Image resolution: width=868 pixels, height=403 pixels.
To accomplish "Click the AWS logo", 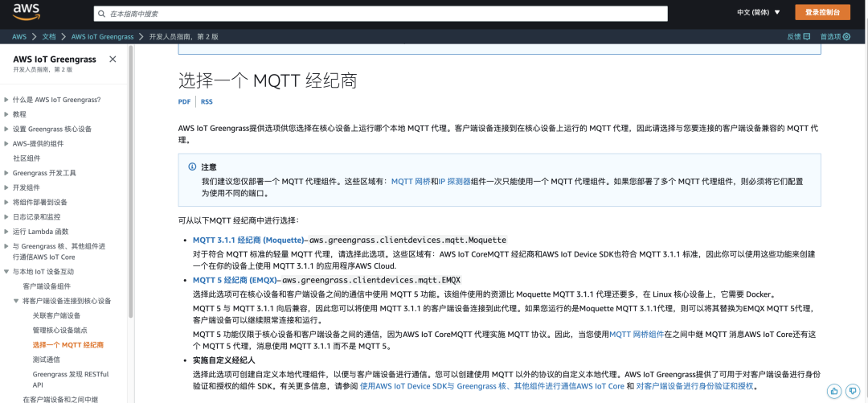I will [x=25, y=11].
